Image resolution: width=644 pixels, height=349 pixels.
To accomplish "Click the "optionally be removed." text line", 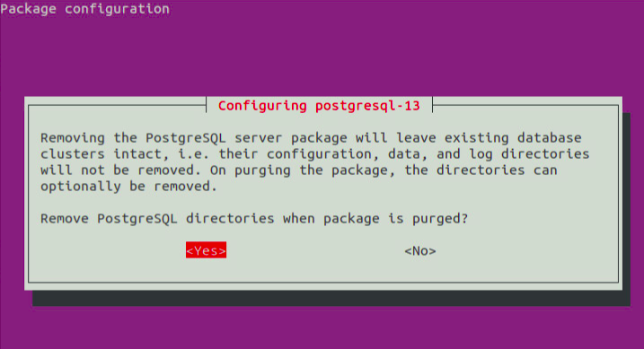I will tap(128, 187).
